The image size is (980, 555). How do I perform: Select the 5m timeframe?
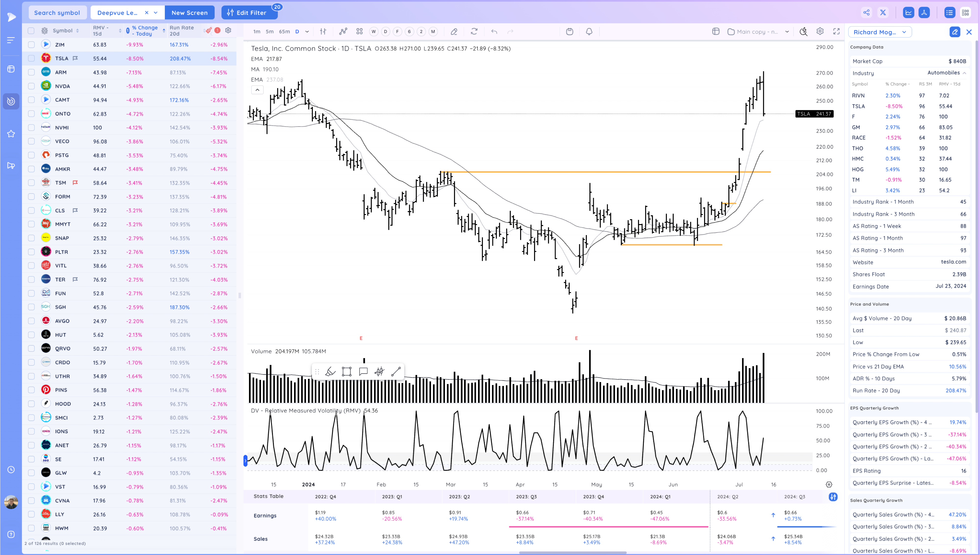point(269,32)
